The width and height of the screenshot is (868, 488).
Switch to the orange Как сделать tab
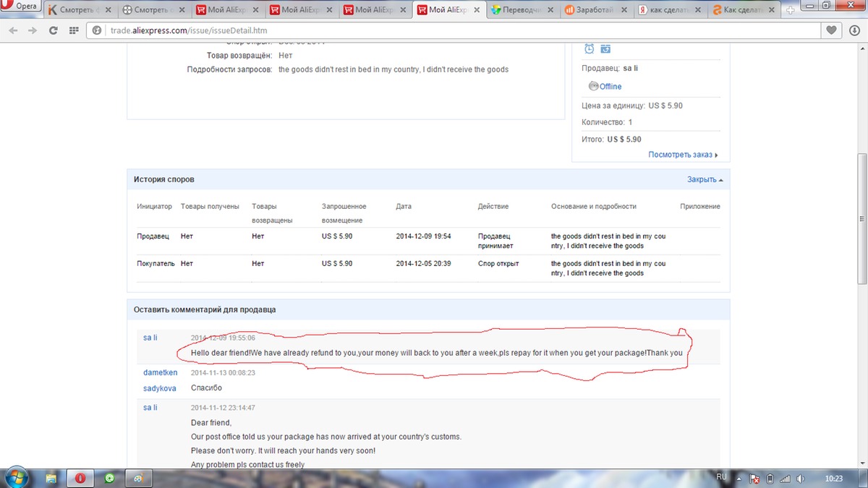(x=743, y=10)
